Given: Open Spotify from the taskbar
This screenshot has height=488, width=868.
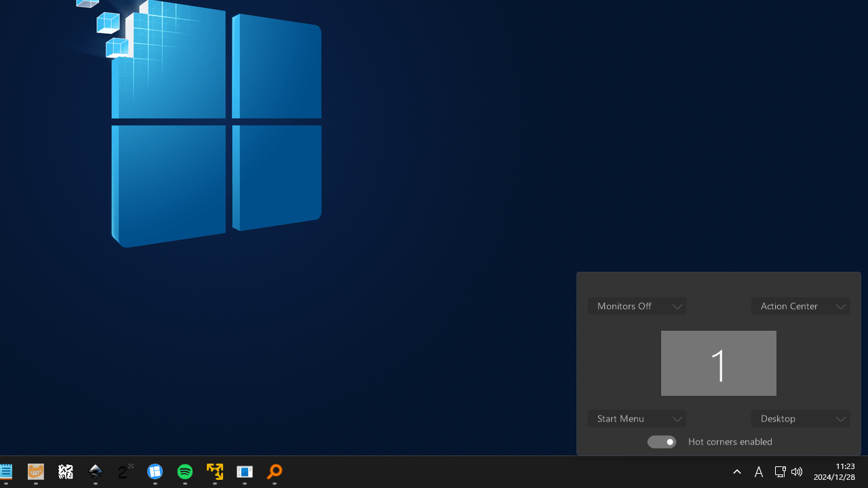Looking at the screenshot, I should (x=185, y=472).
